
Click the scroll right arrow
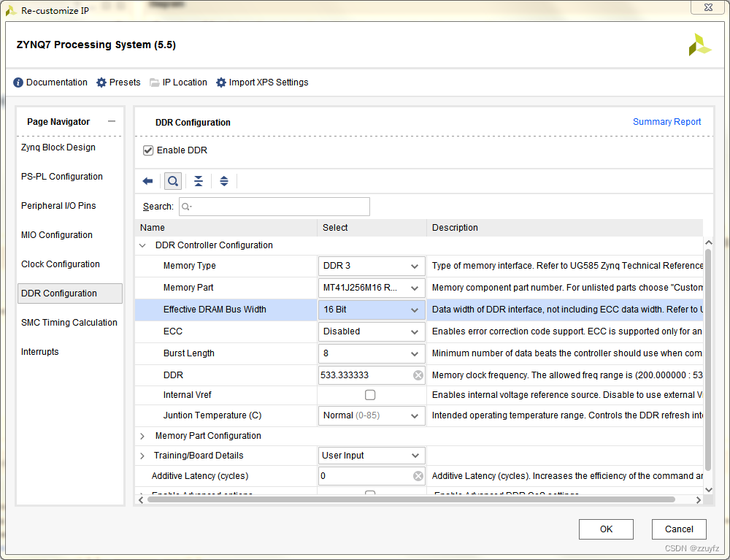699,500
